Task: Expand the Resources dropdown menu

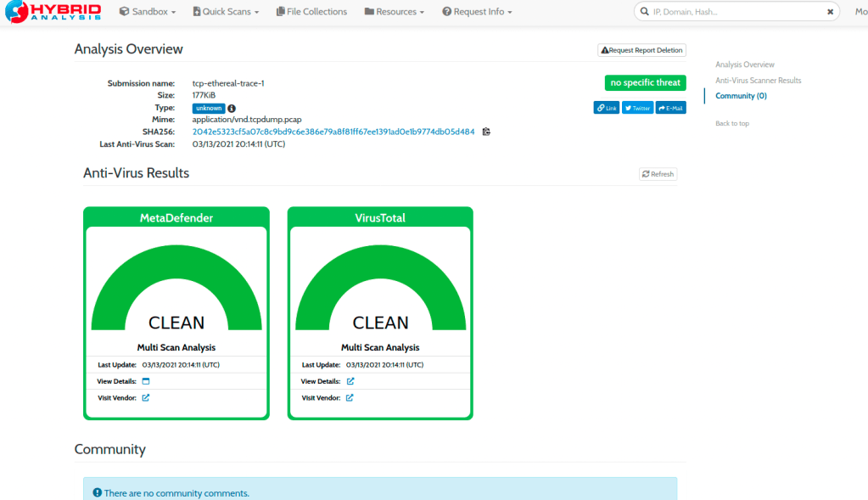Action: [395, 12]
